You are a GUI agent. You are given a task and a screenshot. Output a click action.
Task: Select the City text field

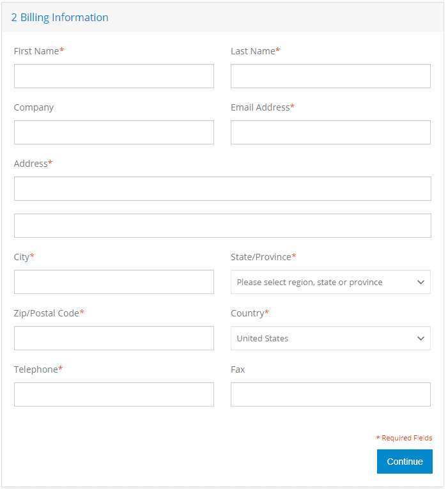tap(114, 282)
